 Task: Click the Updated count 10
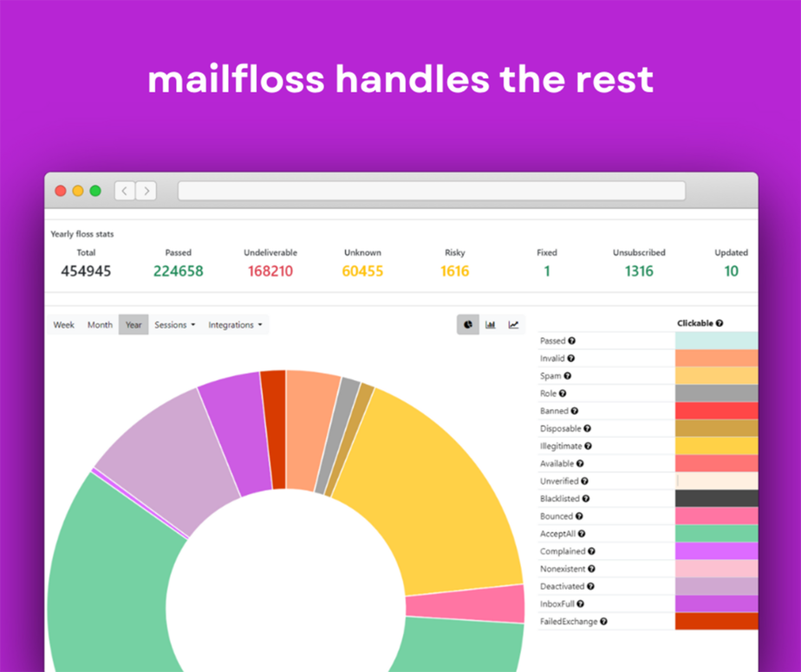(731, 271)
